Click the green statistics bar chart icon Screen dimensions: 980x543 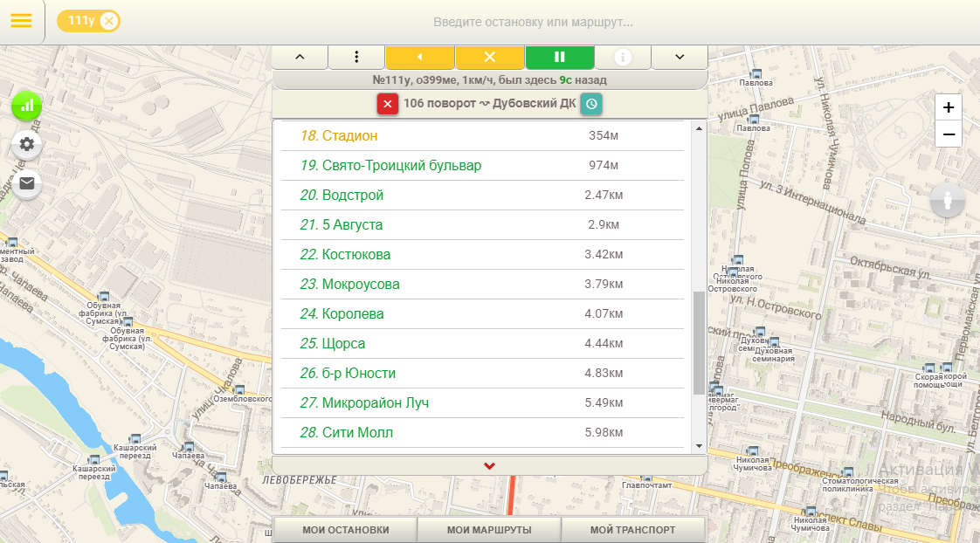(x=27, y=107)
